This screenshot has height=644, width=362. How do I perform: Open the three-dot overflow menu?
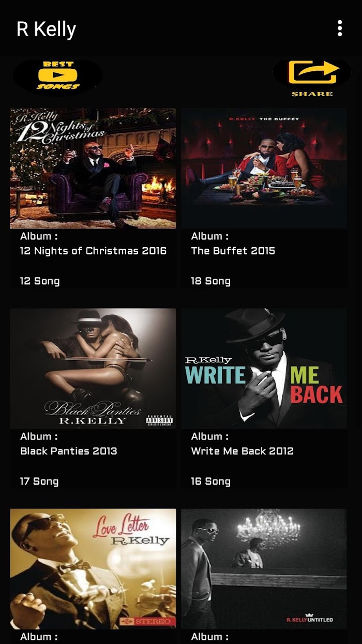[x=339, y=28]
